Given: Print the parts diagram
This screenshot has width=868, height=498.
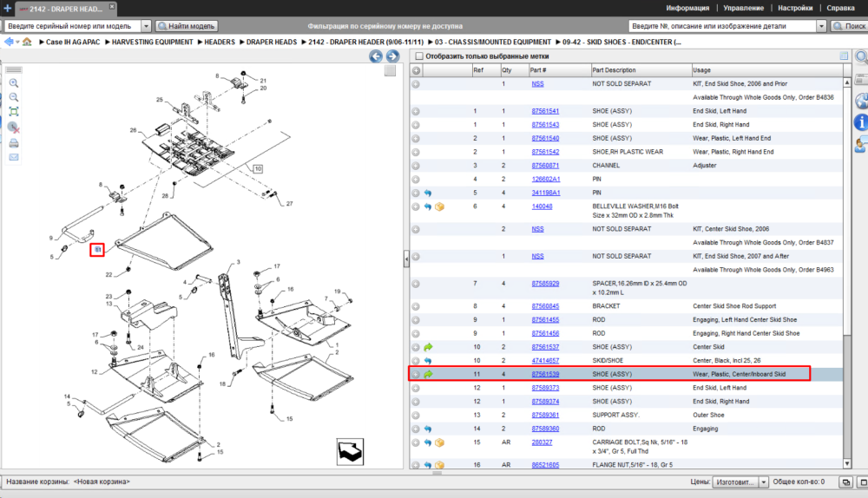Looking at the screenshot, I should [x=14, y=143].
